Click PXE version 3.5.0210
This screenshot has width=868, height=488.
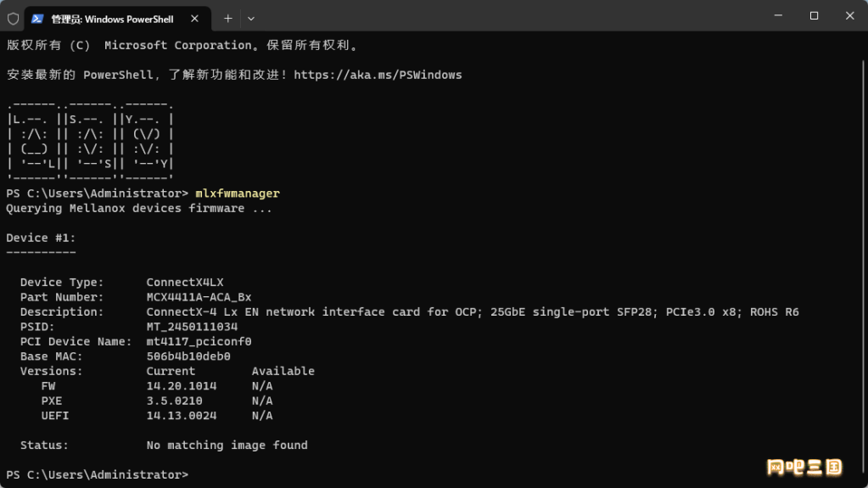[x=175, y=401]
